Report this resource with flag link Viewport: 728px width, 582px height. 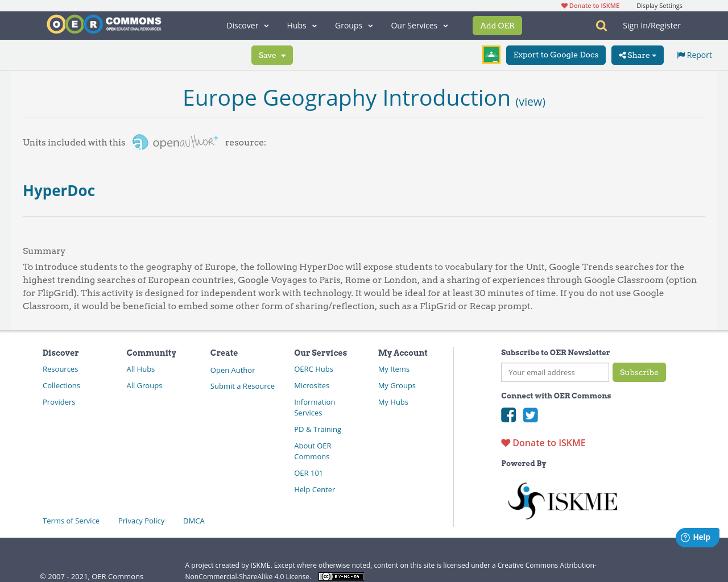tap(694, 55)
